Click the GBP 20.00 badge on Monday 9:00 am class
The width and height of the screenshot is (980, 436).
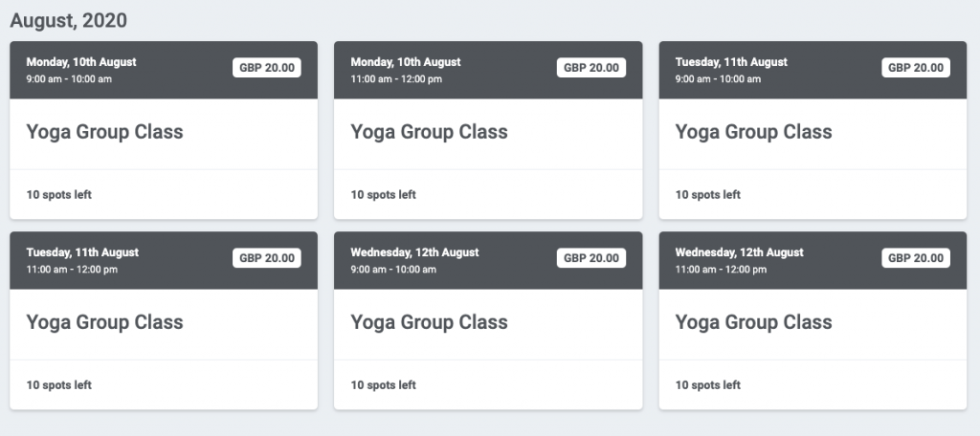(267, 68)
